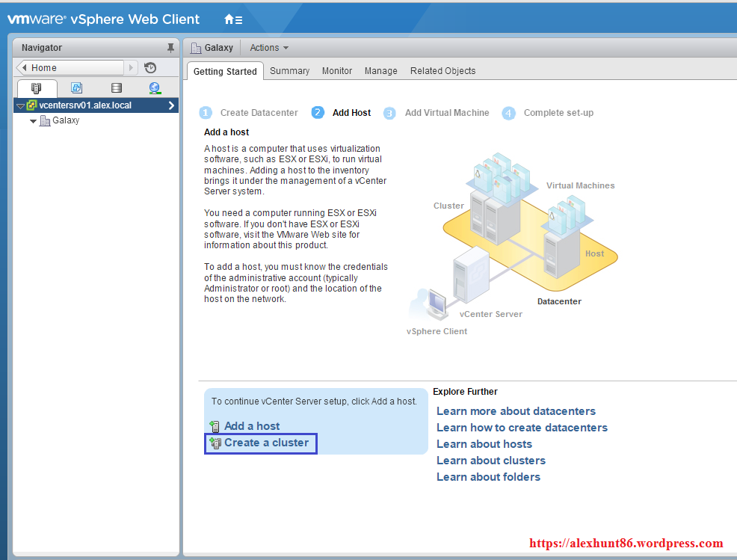
Task: Open Learn more about datacenters link
Action: [516, 411]
